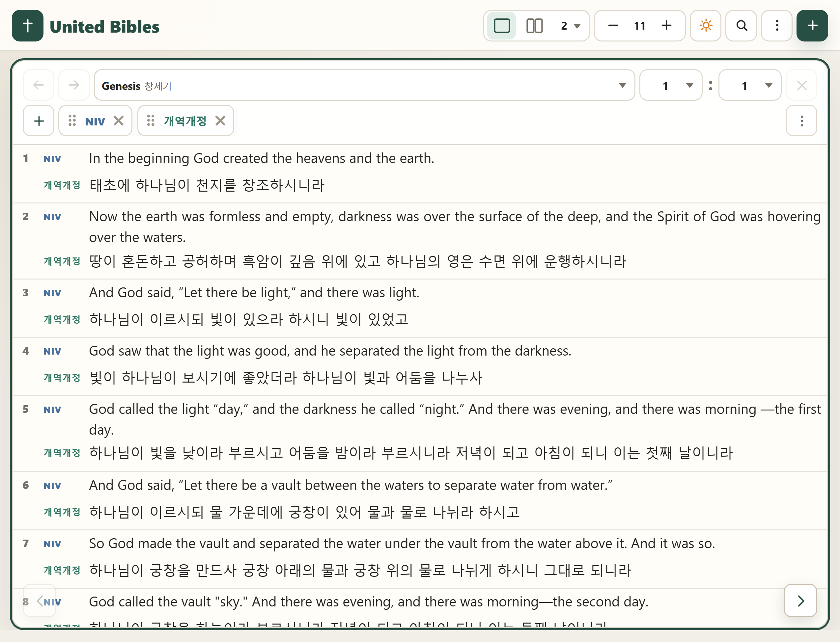Increase font size with the plus button
840x642 pixels.
coord(666,26)
